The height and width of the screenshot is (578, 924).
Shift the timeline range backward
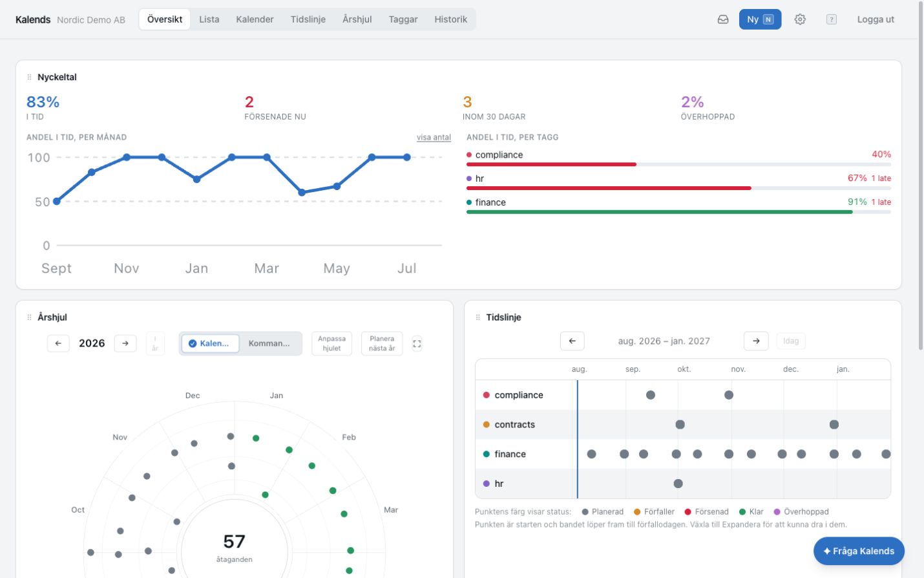tap(572, 341)
